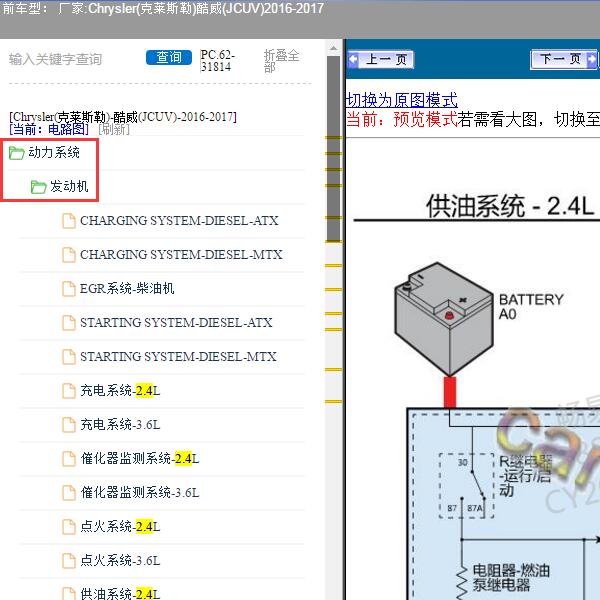
Task: Open 供油系统-2.4L document
Action: 120,594
